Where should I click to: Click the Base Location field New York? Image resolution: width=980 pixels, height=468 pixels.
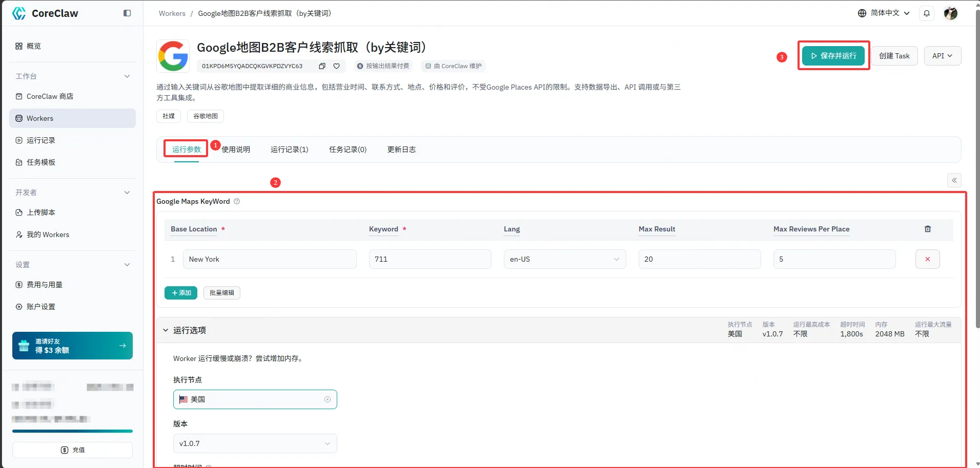[x=270, y=259]
